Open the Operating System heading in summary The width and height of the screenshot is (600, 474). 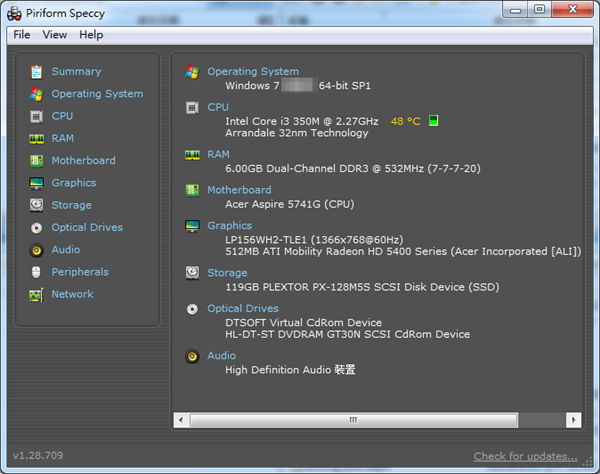click(x=252, y=72)
